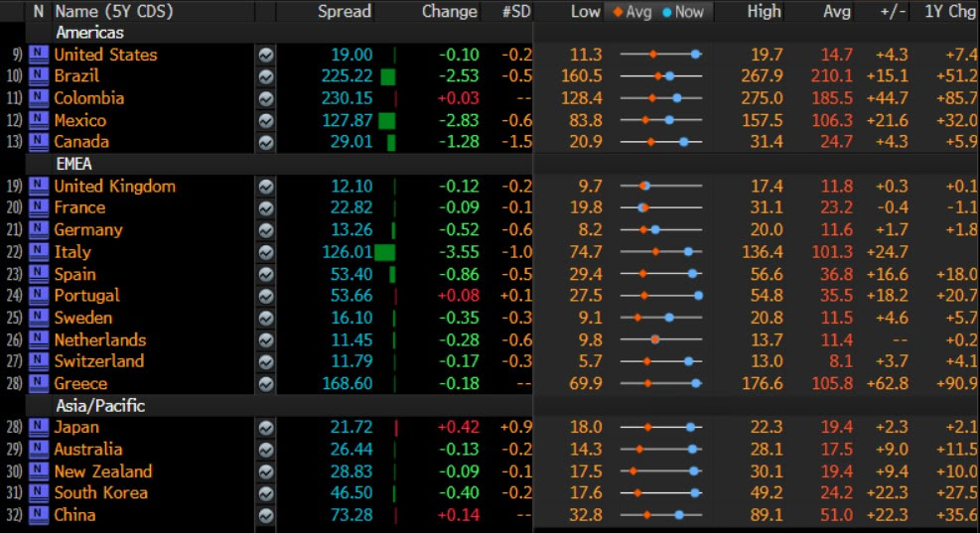Click the range slider for China
Viewport: 980px width, 533px height.
tap(660, 515)
